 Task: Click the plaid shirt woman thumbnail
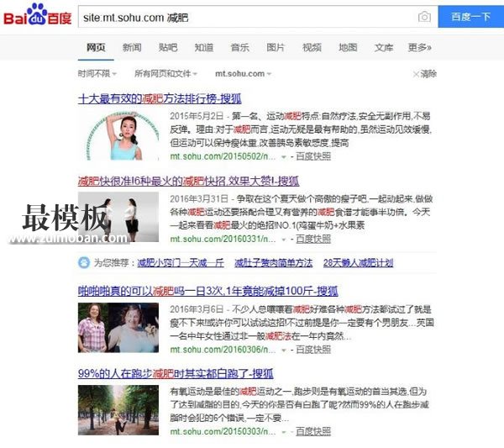pyautogui.click(x=118, y=328)
